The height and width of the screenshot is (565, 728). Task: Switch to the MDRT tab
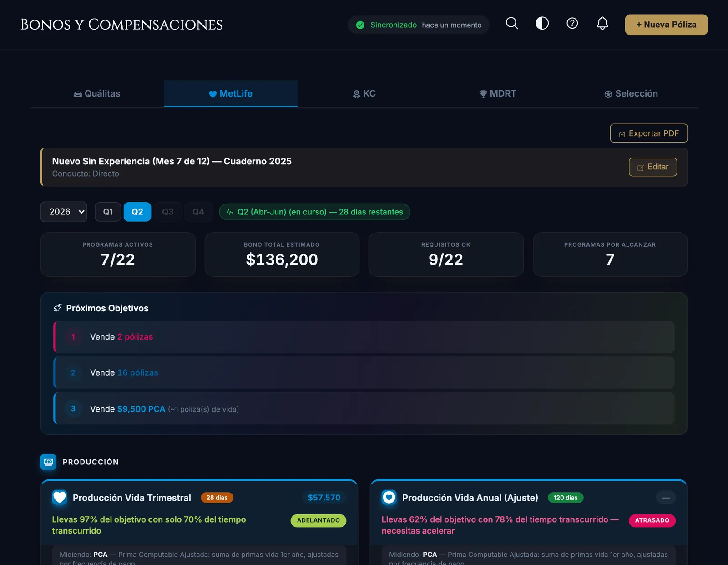[x=498, y=94]
